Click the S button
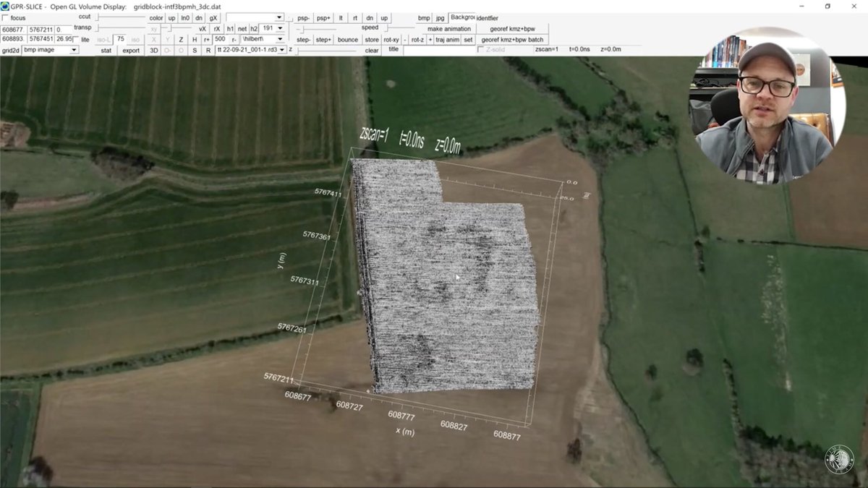This screenshot has height=488, width=868. (x=195, y=50)
